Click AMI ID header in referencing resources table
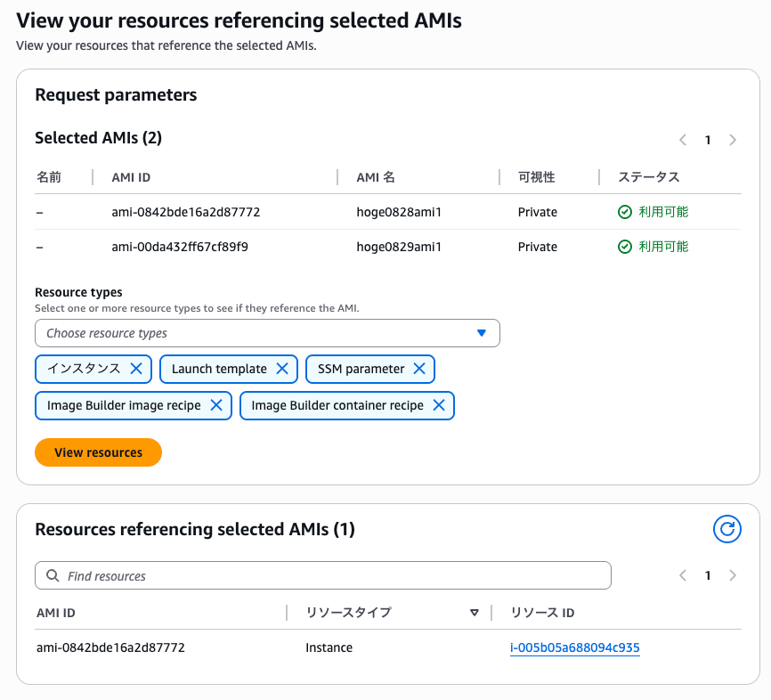 tap(55, 613)
